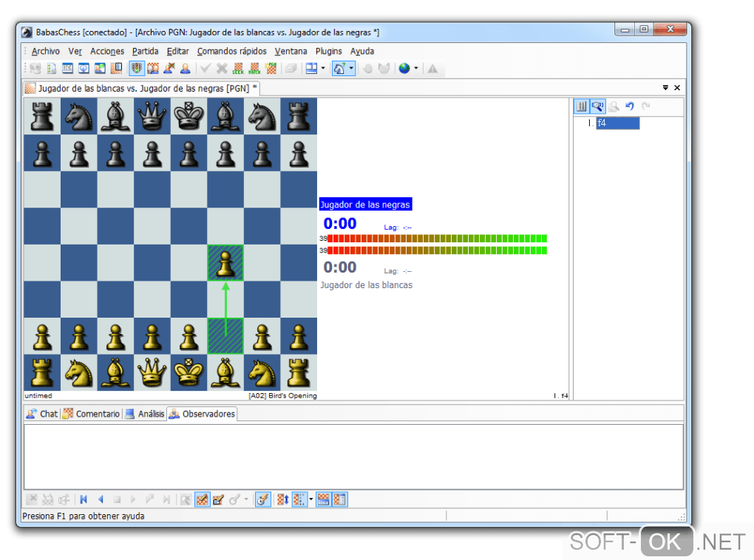Expand the dropdown arrow next to the globe icon
The width and height of the screenshot is (754, 560).
(416, 69)
